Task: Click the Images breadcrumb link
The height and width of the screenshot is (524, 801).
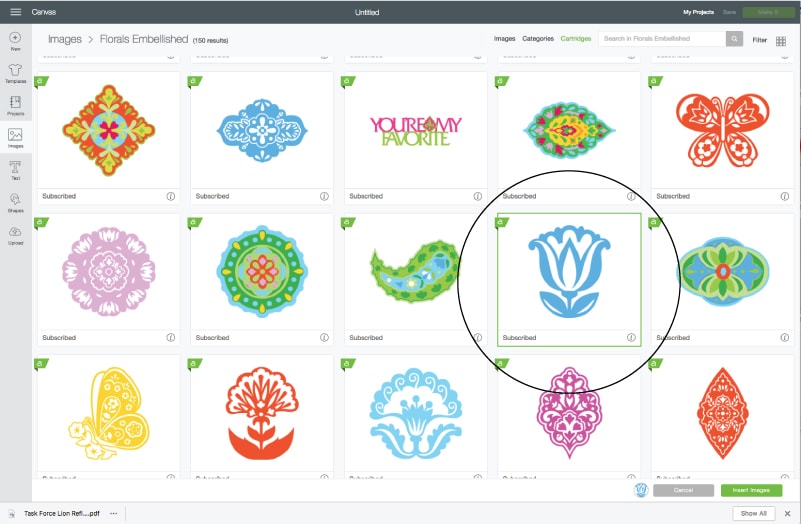Action: point(64,39)
